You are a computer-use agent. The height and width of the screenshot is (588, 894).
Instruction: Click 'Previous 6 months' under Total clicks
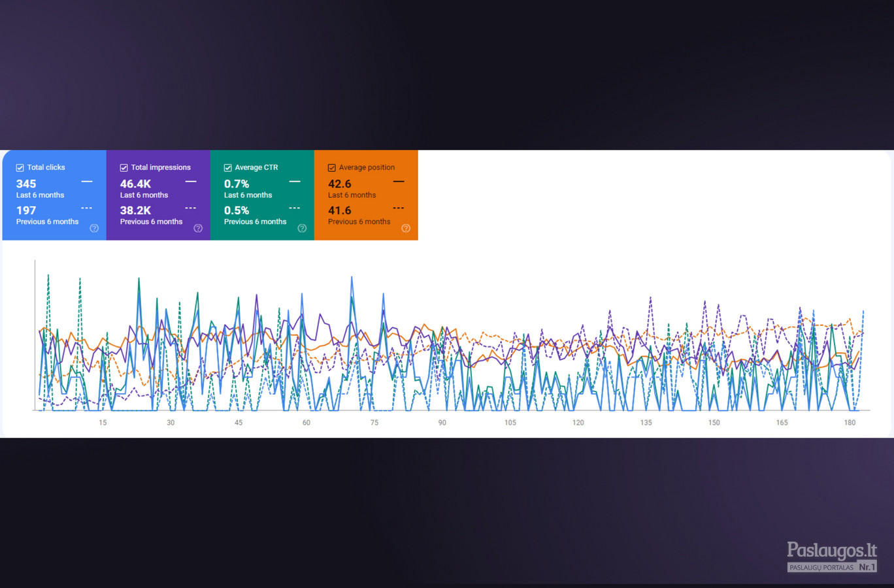click(47, 221)
